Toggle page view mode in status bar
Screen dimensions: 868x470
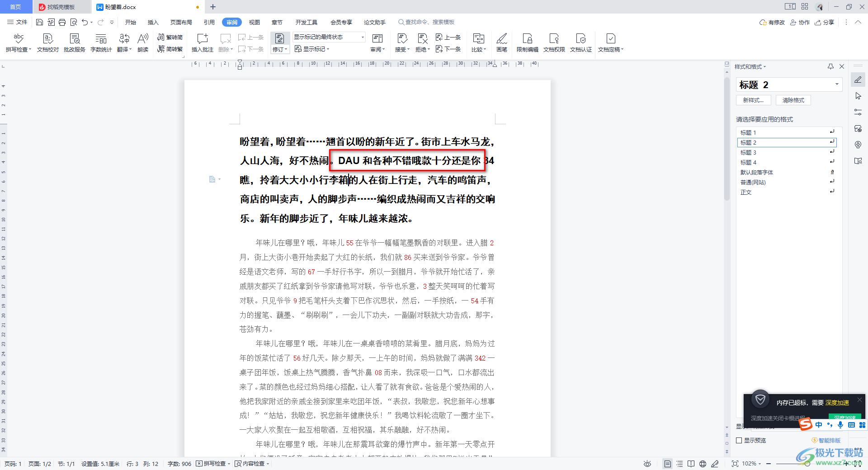pos(667,464)
